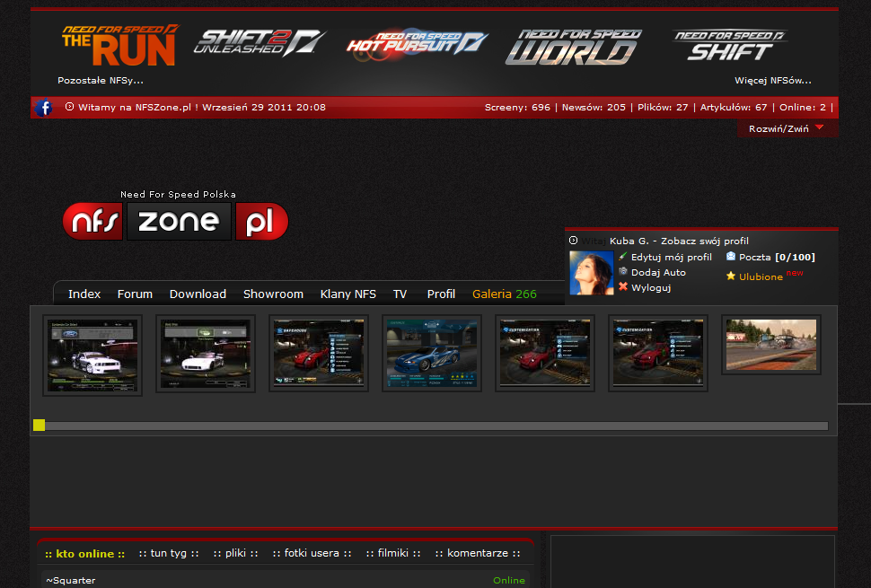Open the Ulubione favorites link

pyautogui.click(x=760, y=276)
